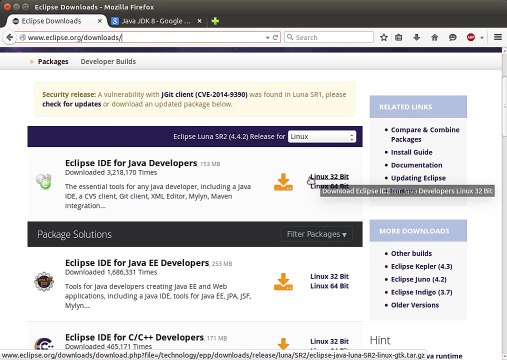Image resolution: width=507 pixels, height=360 pixels.
Task: Click the Java EE Developers package icon
Action: point(44,281)
